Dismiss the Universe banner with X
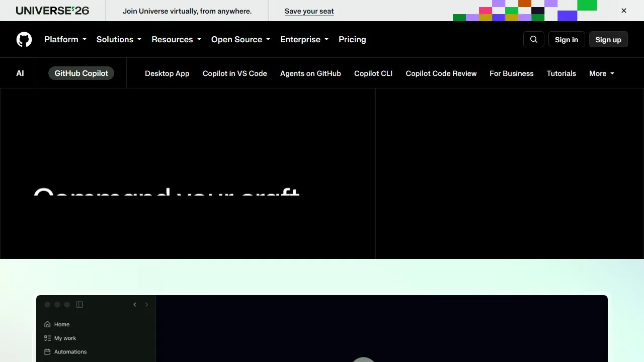Screen dimensions: 644x362 tap(624, 11)
